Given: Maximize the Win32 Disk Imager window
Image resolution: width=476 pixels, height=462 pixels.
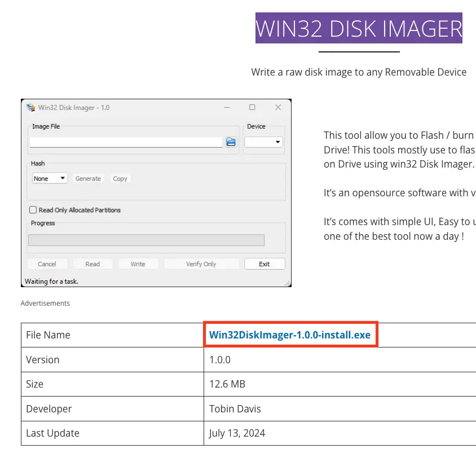Looking at the screenshot, I should pyautogui.click(x=252, y=107).
